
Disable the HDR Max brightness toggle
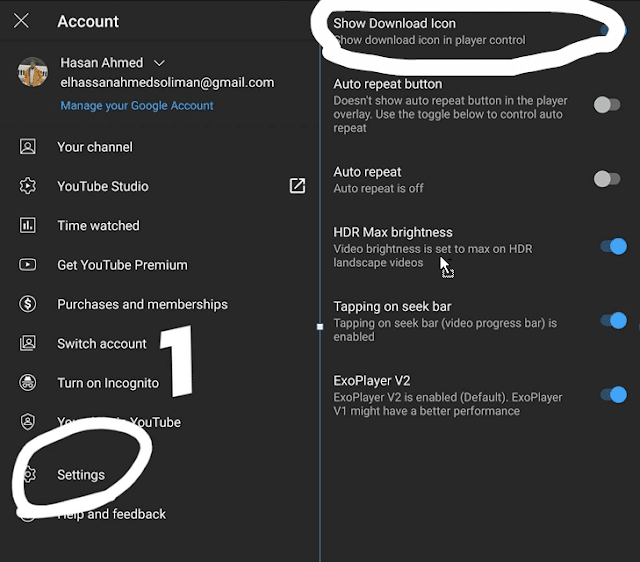pyautogui.click(x=613, y=247)
